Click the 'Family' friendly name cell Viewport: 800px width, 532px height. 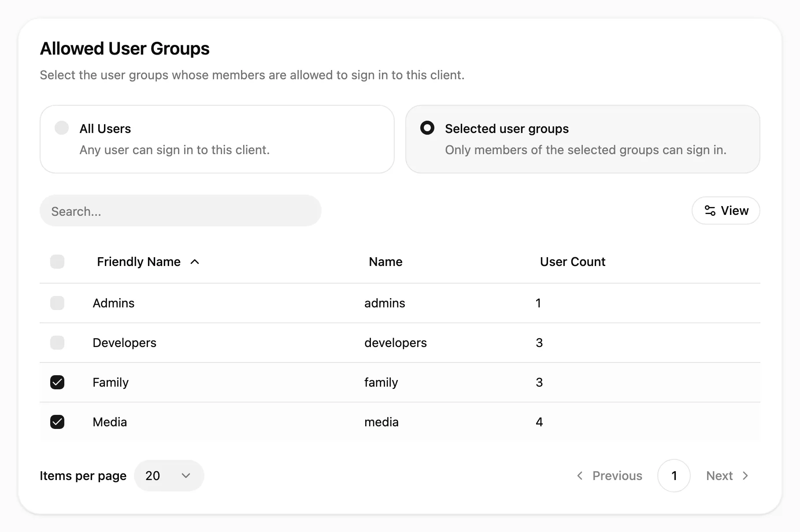pyautogui.click(x=111, y=382)
